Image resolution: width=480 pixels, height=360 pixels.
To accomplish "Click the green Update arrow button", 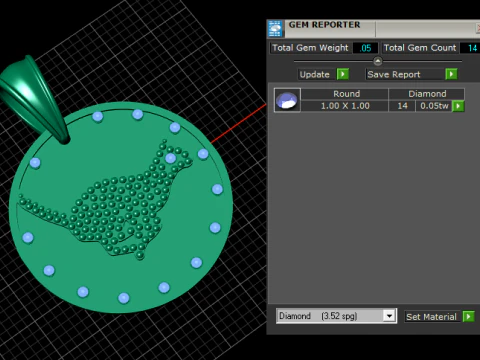I will pos(343,74).
